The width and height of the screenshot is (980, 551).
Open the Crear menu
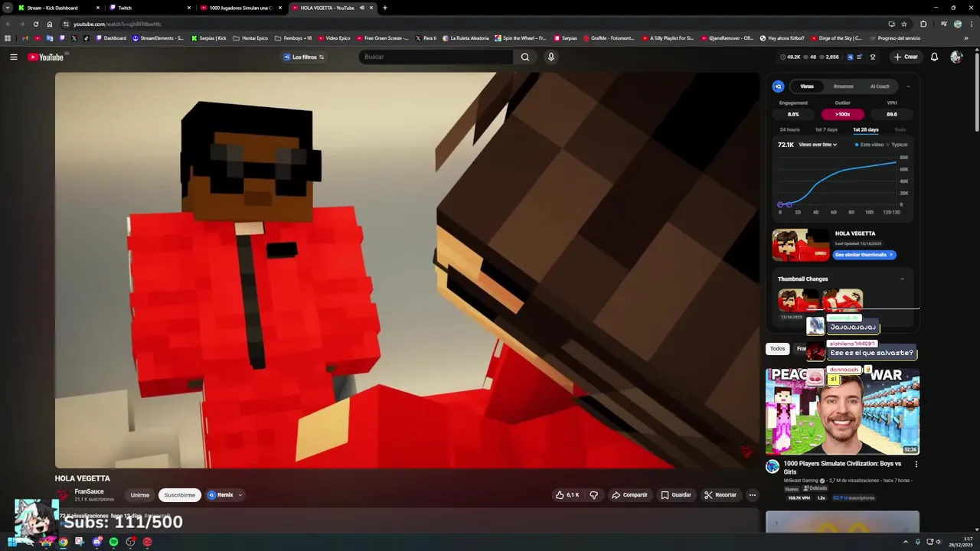[905, 57]
